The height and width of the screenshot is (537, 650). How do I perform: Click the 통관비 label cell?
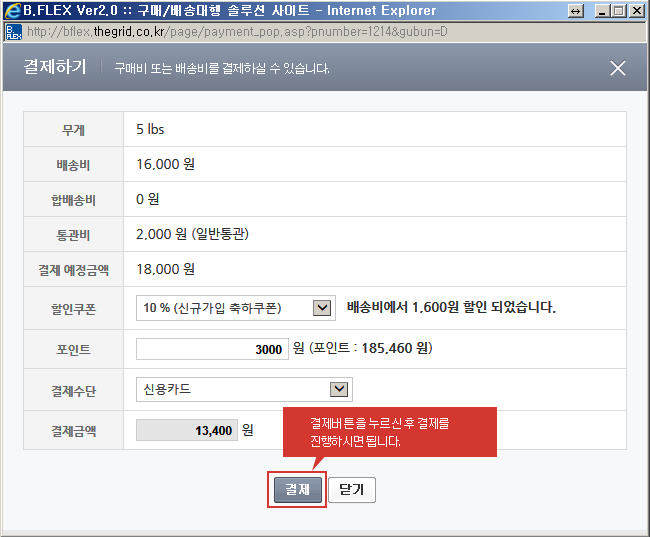pyautogui.click(x=75, y=235)
